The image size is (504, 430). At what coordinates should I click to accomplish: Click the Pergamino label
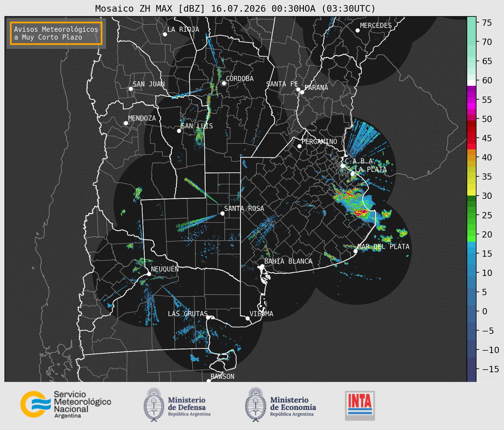coord(319,141)
